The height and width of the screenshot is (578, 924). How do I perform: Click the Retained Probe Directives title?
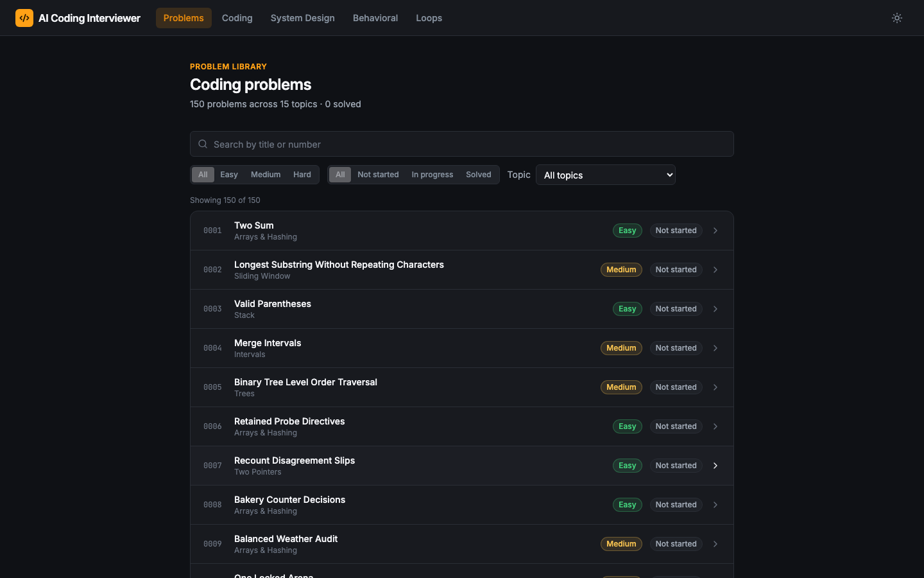coord(289,421)
